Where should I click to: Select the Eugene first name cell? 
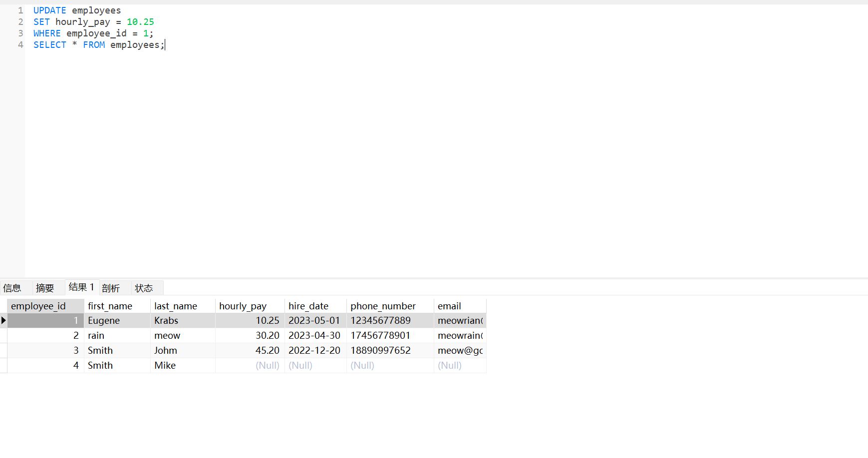click(104, 320)
